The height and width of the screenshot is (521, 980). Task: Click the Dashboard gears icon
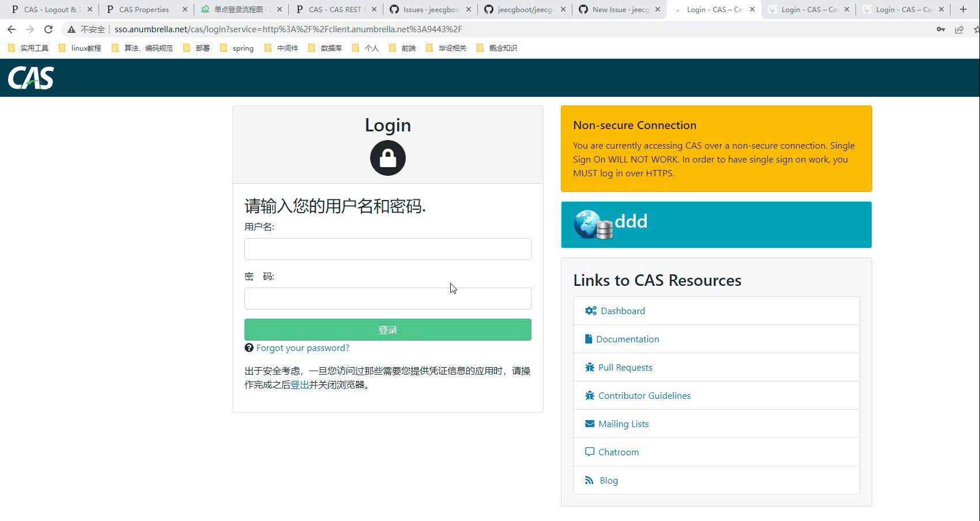point(590,311)
